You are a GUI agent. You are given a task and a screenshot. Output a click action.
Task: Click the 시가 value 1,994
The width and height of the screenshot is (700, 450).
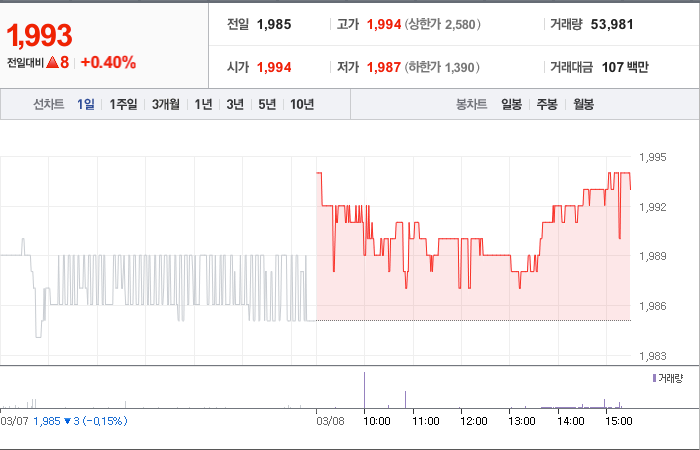coord(274,67)
